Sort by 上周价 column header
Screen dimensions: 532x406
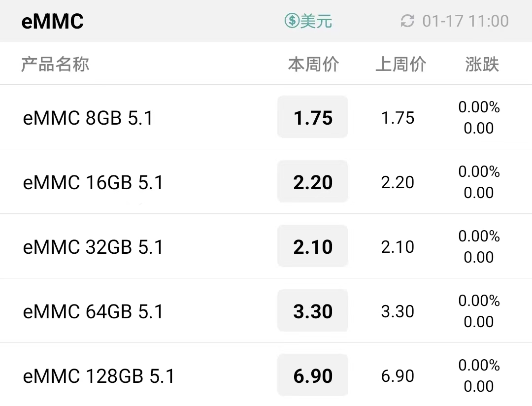[x=400, y=64]
